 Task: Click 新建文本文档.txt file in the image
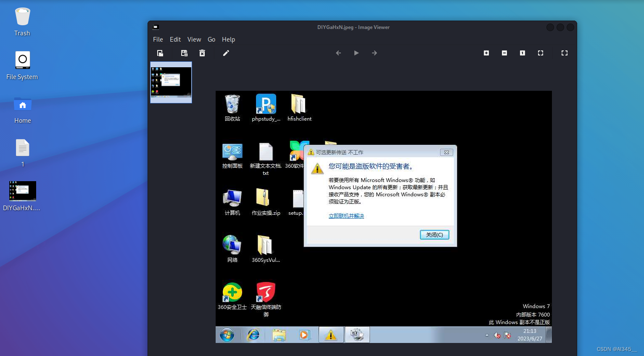tap(266, 159)
